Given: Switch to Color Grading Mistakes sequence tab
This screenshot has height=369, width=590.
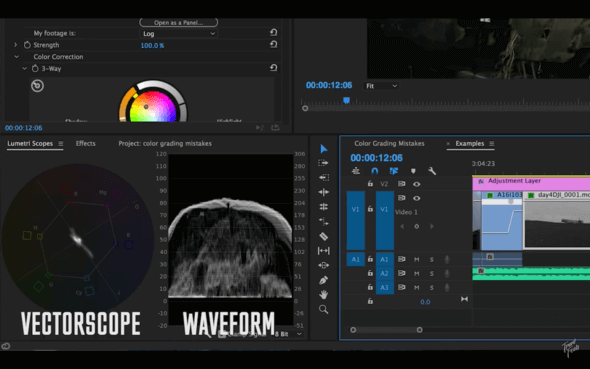Looking at the screenshot, I should [x=389, y=143].
